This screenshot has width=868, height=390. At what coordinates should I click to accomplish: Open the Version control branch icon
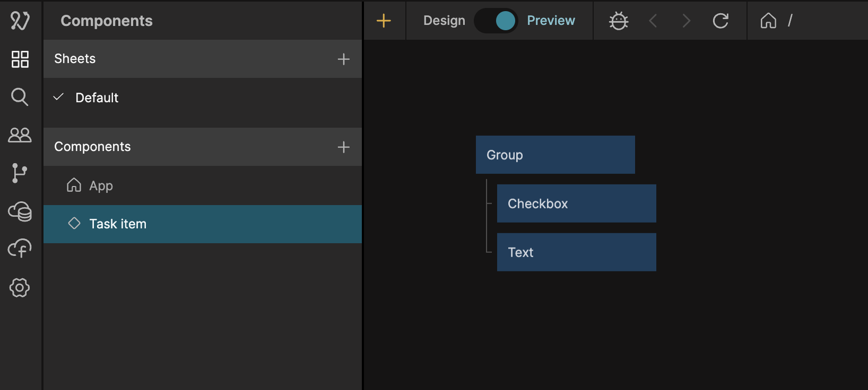pyautogui.click(x=20, y=173)
